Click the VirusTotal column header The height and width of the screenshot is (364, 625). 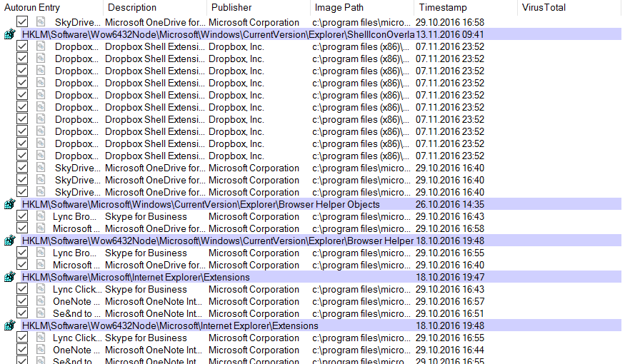(x=569, y=7)
